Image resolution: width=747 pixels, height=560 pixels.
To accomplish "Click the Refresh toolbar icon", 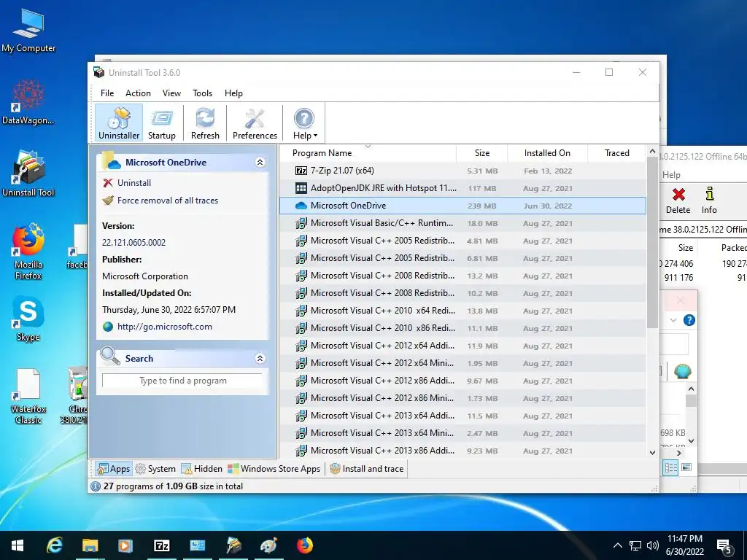I will tap(205, 123).
